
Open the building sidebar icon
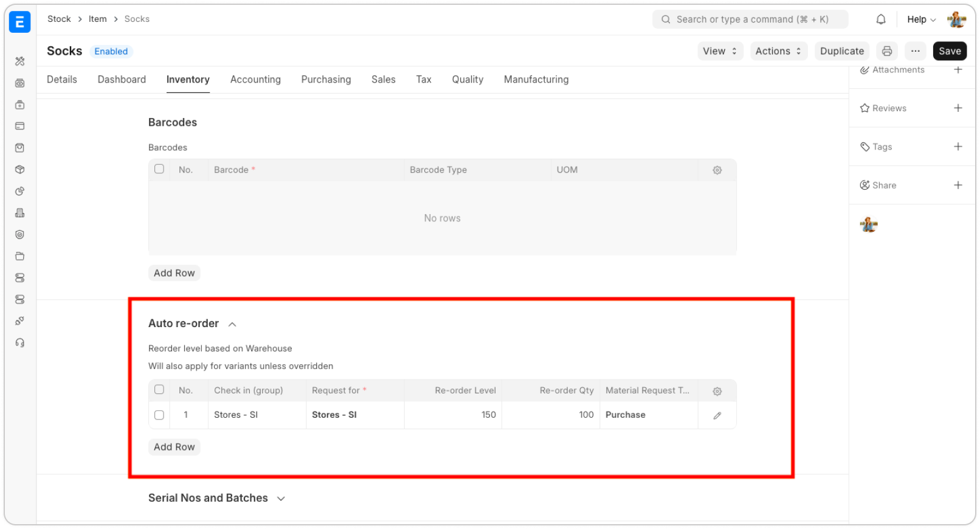pos(20,213)
